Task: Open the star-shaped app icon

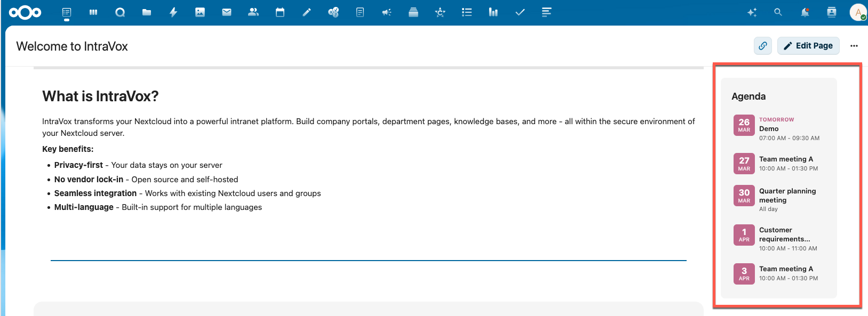Action: [440, 12]
